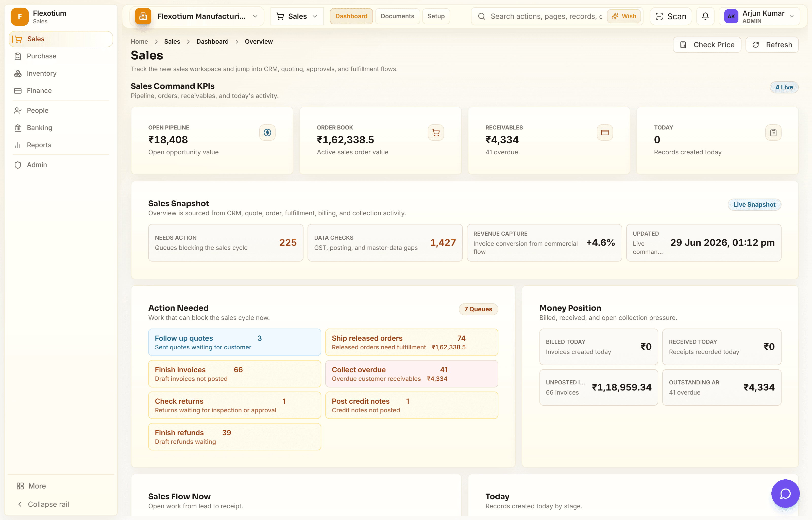Image resolution: width=812 pixels, height=520 pixels.
Task: Click the Outstanding AR tile
Action: pyautogui.click(x=722, y=387)
